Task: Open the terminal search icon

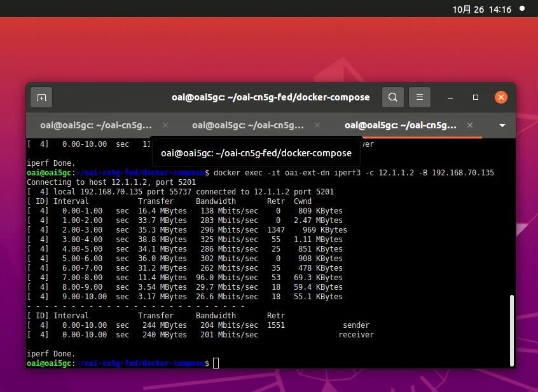Action: [393, 97]
